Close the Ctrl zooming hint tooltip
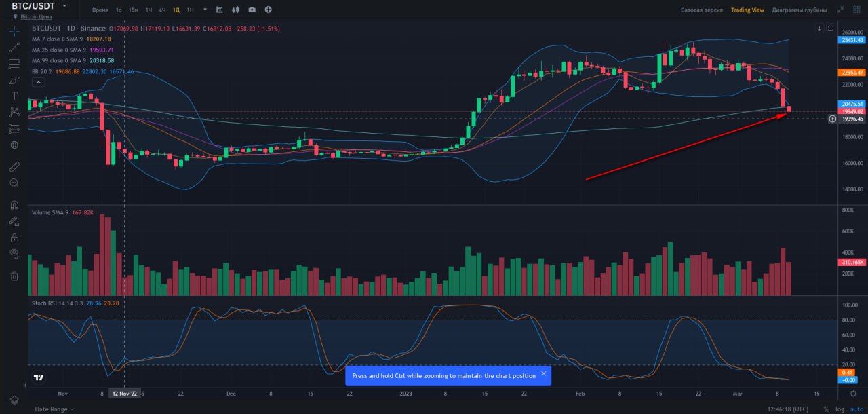The width and height of the screenshot is (868, 414). click(543, 374)
